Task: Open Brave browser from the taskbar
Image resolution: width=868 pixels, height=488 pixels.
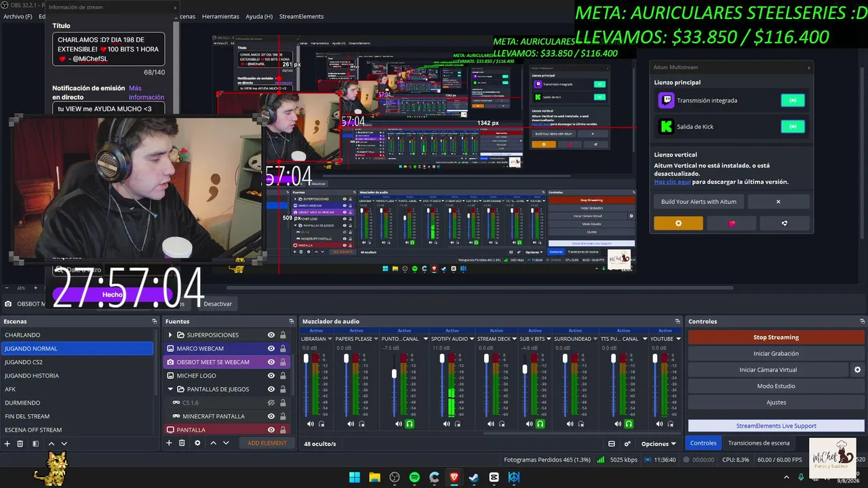Action: [x=454, y=477]
